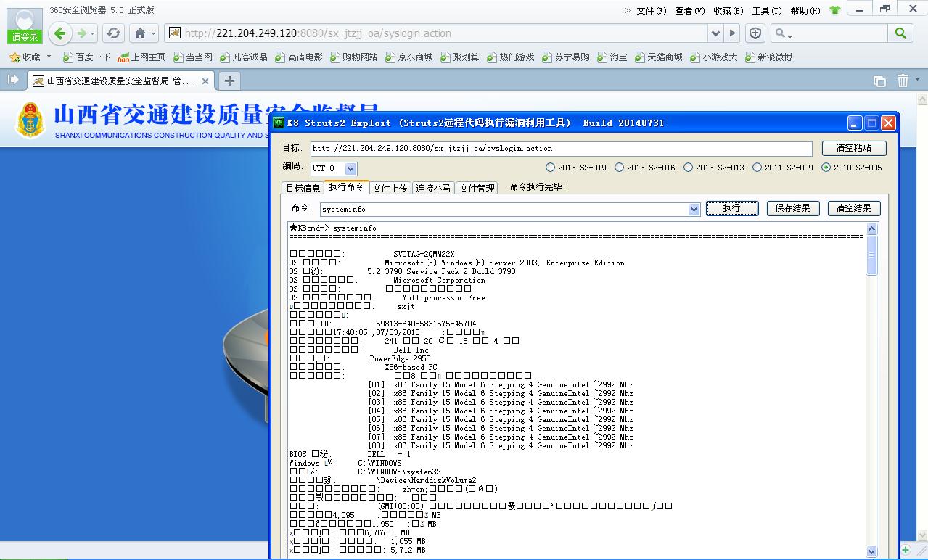Toggle the sidebar arrow icon left of tabs
Image resolution: width=928 pixels, height=560 pixels.
[12, 80]
